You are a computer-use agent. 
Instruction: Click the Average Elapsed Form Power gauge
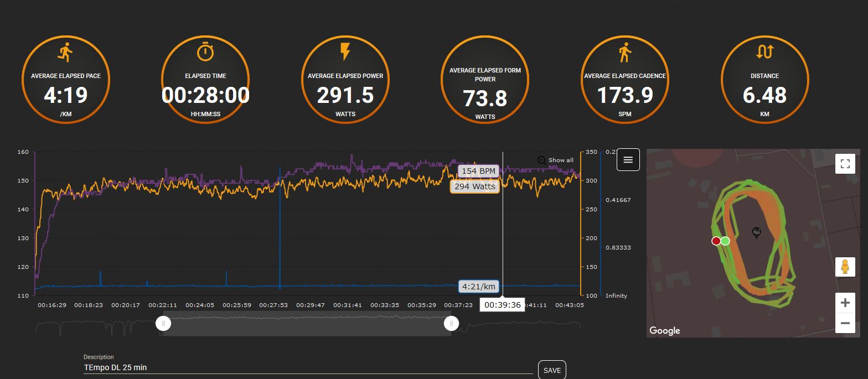[485, 80]
